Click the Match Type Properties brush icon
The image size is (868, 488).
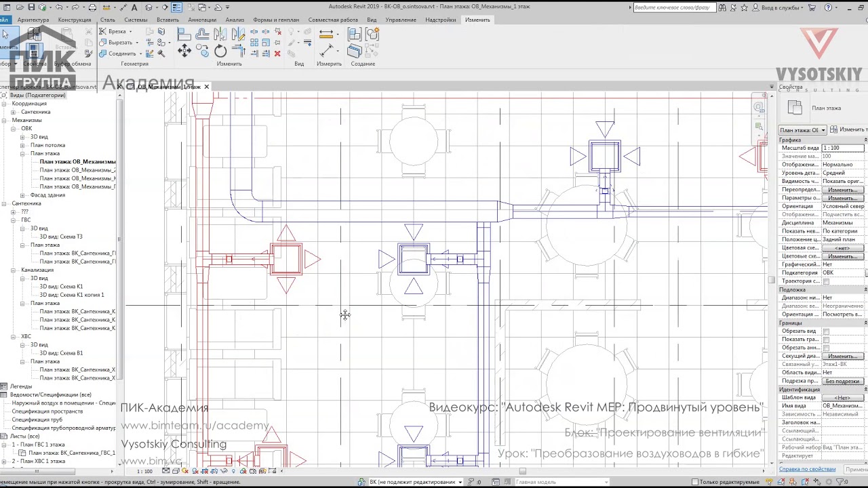tap(89, 54)
